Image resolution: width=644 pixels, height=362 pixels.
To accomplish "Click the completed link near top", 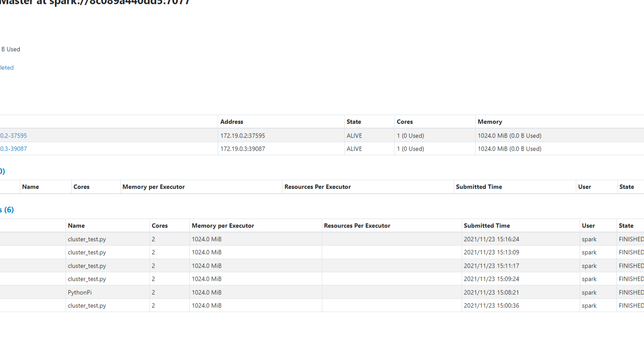I will (x=7, y=68).
